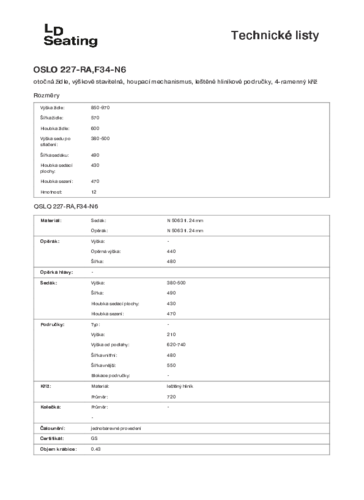Click the 'Výška od podlahy:' label

(110, 345)
